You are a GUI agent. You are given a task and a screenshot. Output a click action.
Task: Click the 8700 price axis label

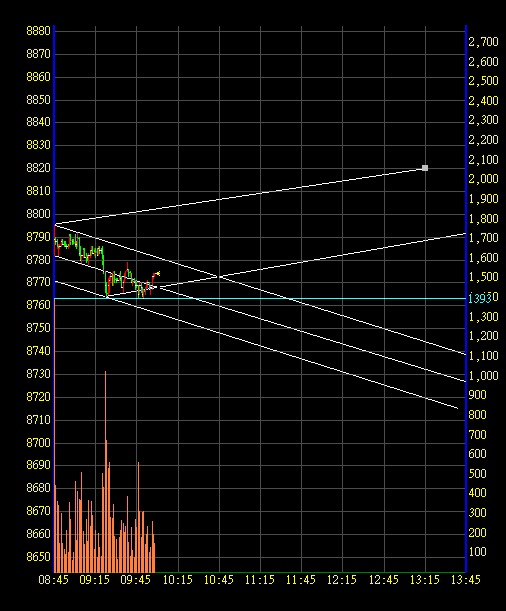[38, 443]
